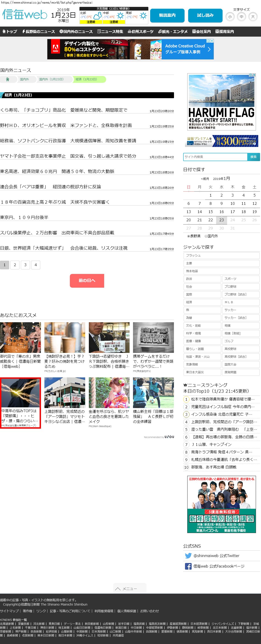
Task: Set text size to 大
Action: coord(253,17)
